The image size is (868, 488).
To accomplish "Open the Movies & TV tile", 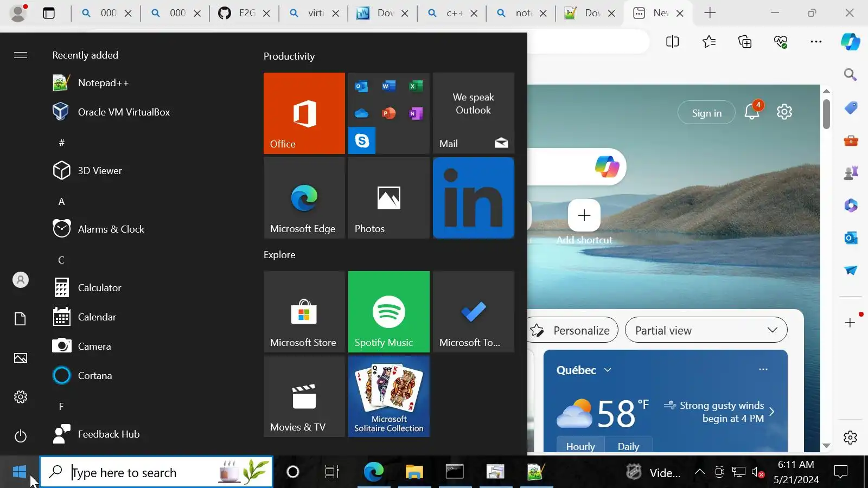I will point(304,396).
